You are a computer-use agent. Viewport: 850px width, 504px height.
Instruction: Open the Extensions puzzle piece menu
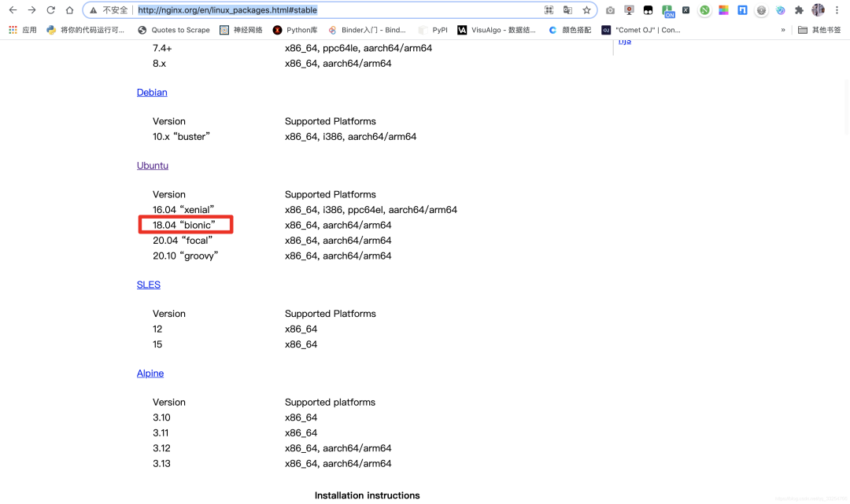[x=799, y=10]
